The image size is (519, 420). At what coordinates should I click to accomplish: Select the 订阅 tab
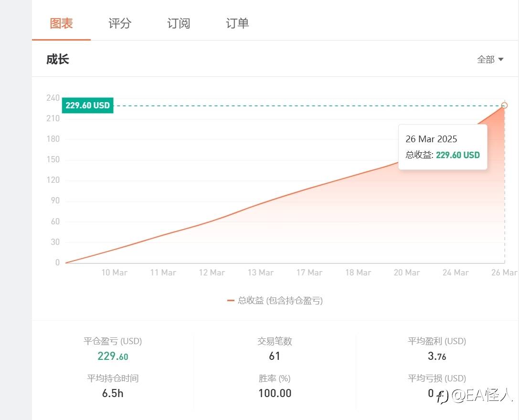179,23
